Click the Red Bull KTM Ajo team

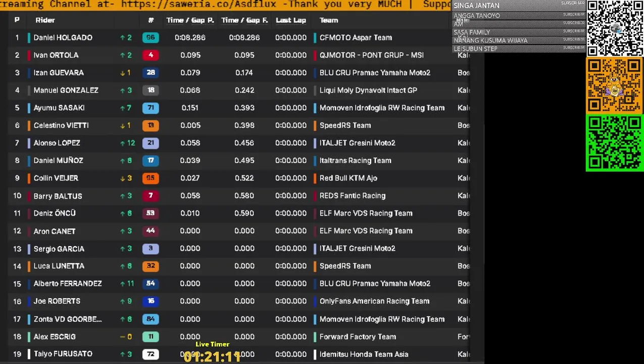tap(348, 178)
